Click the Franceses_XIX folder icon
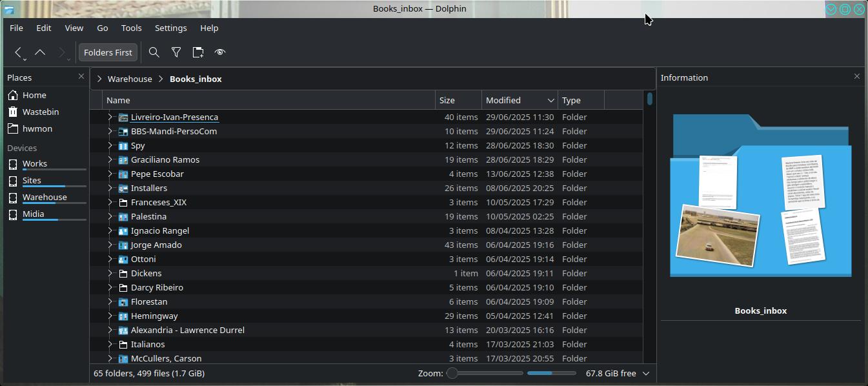The width and height of the screenshot is (868, 386). pyautogui.click(x=123, y=203)
